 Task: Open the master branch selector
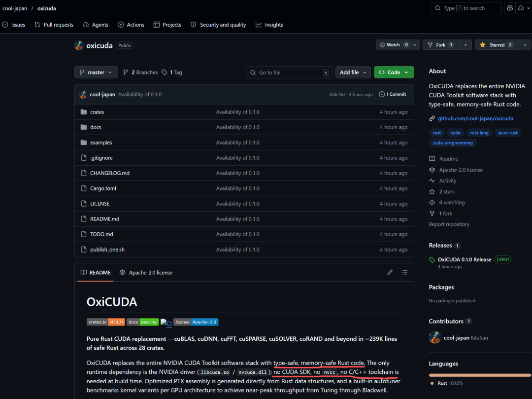[x=96, y=73]
